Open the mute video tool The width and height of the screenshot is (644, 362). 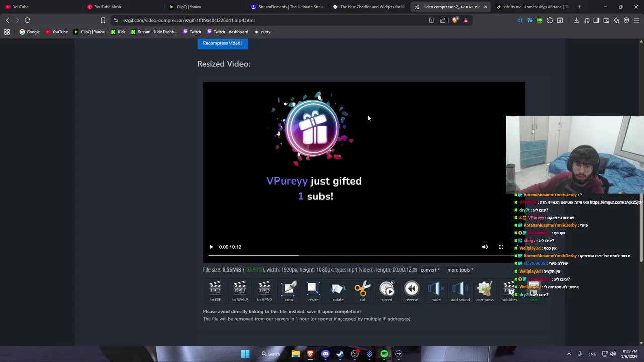(436, 292)
